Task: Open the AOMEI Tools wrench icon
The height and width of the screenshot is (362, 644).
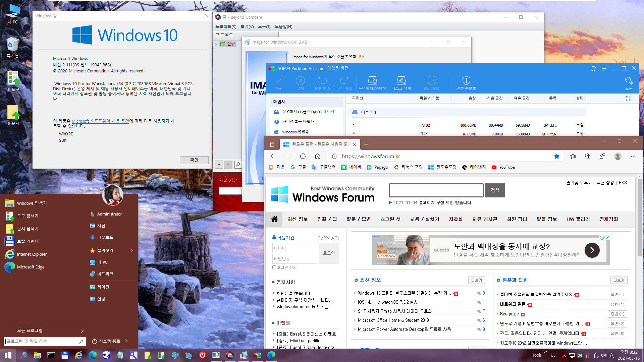Action: tap(629, 80)
